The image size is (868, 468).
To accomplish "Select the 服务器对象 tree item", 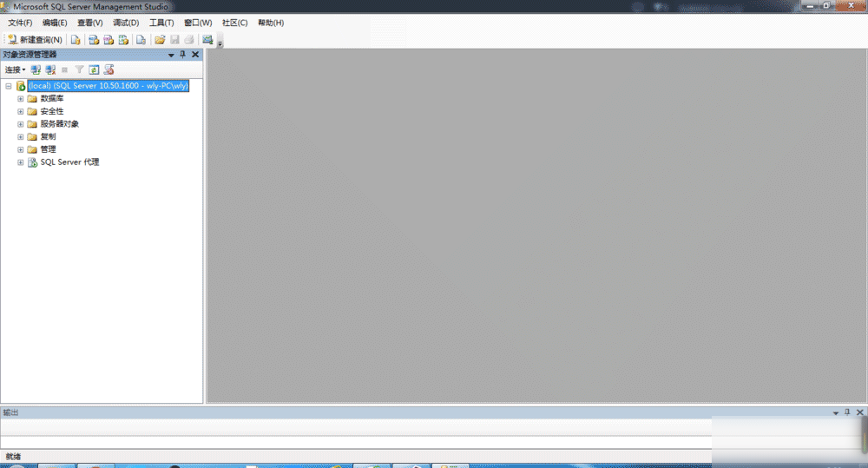I will point(60,124).
